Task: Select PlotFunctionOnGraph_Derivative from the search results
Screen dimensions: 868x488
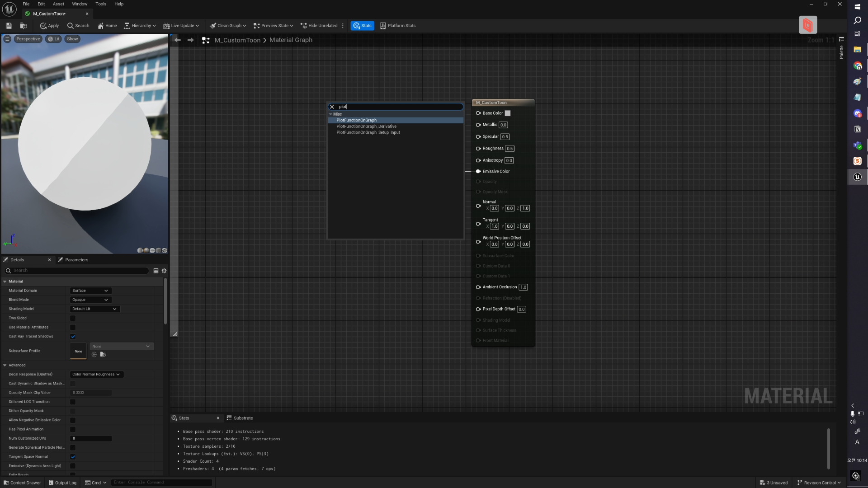Action: coord(366,127)
